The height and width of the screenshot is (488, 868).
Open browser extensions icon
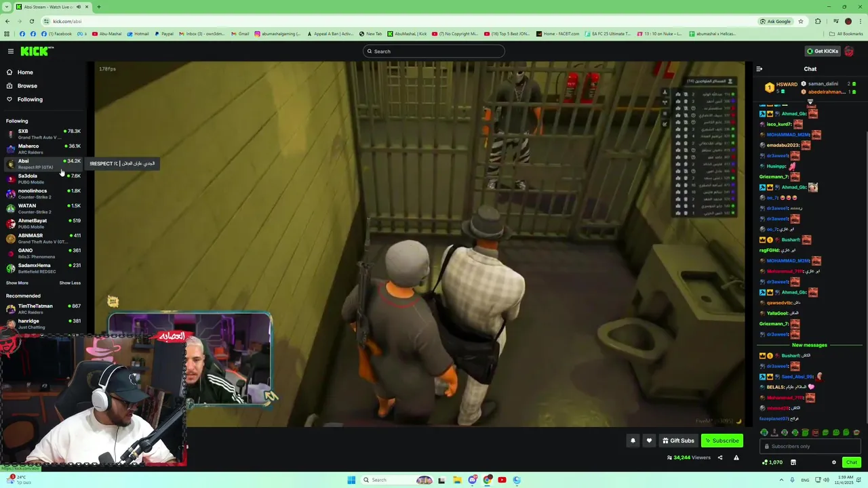coord(818,21)
